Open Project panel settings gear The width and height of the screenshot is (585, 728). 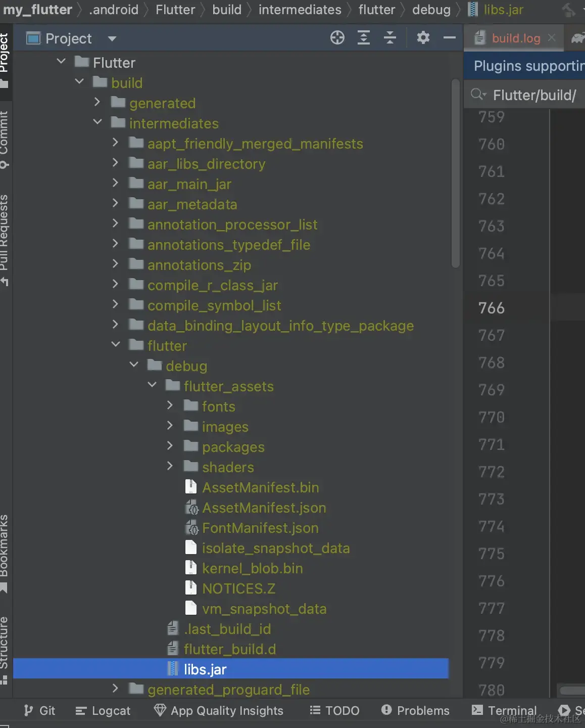(423, 37)
